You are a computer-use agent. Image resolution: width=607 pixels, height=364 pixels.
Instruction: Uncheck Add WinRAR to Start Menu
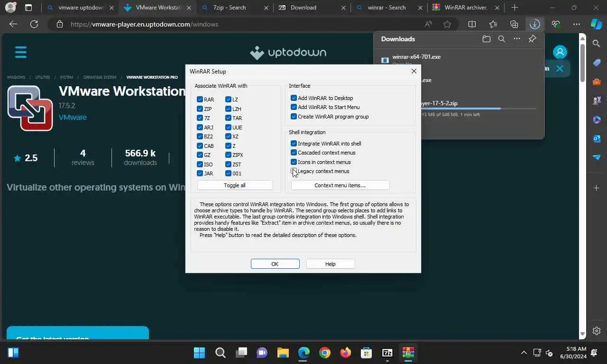point(294,107)
